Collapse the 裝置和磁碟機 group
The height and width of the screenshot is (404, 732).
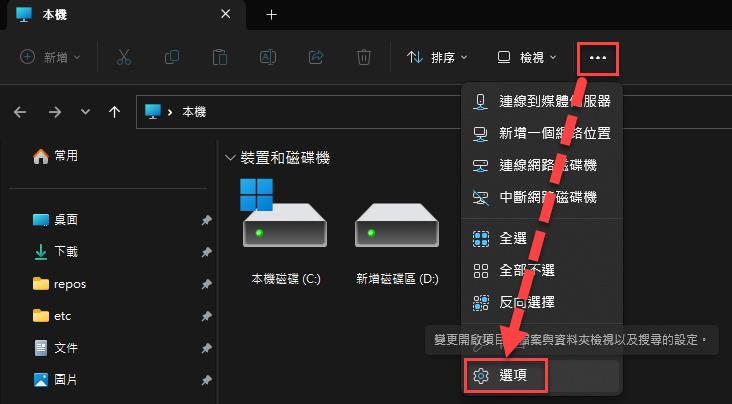(x=231, y=158)
